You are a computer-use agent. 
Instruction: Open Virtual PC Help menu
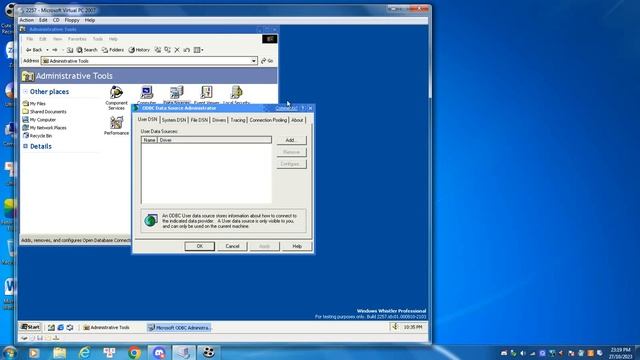tap(90, 20)
